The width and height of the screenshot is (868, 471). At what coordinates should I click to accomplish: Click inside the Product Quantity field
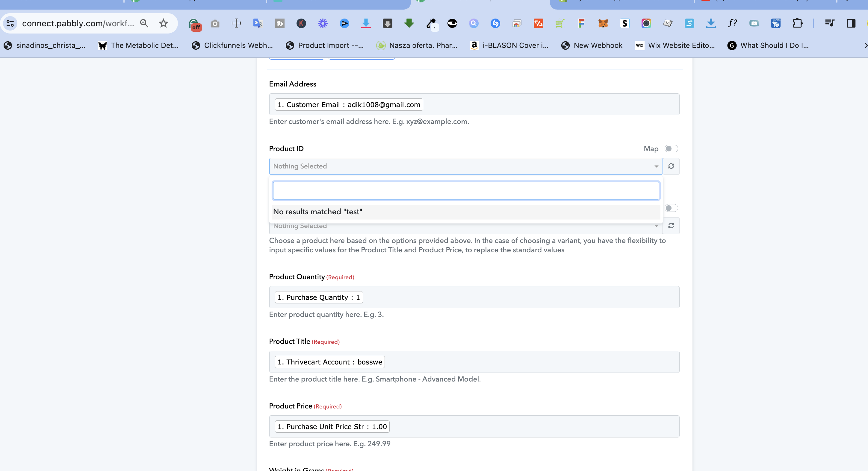tap(474, 297)
